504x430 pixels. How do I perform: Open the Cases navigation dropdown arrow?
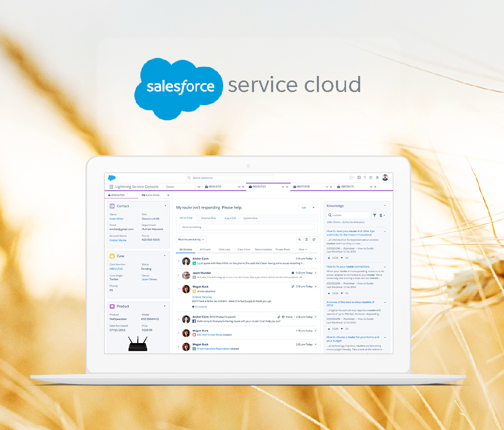(199, 187)
